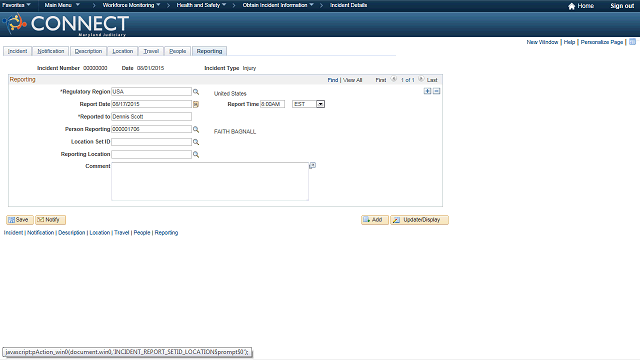The height and width of the screenshot is (360, 640).
Task: Expand Obtain Incident Information breadcrumb menu
Action: [x=278, y=5]
